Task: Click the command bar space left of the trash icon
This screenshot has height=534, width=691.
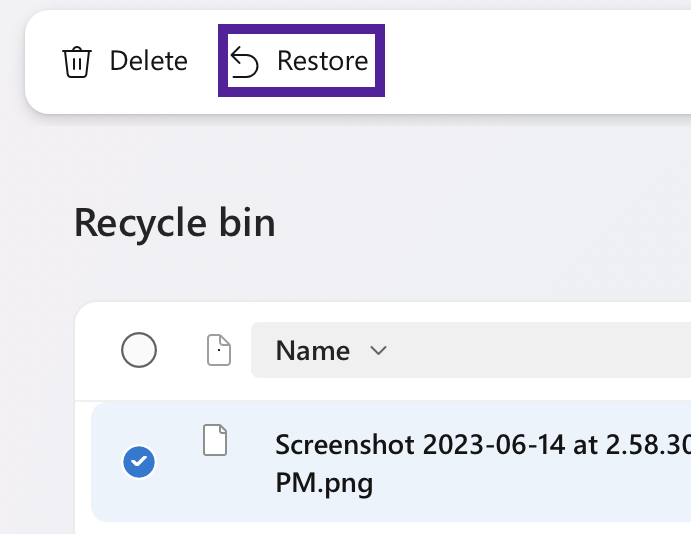Action: coord(42,62)
